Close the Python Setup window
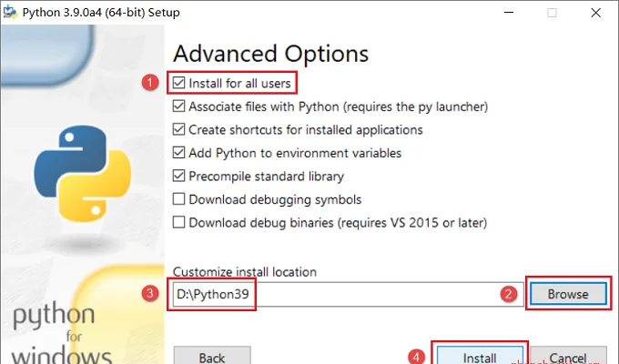The width and height of the screenshot is (619, 364). coord(595,12)
